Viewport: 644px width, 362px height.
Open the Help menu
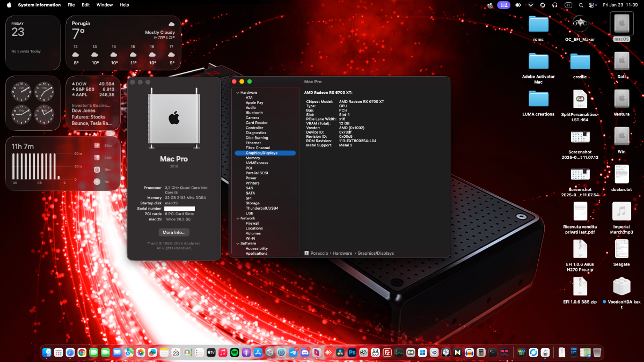(x=125, y=5)
